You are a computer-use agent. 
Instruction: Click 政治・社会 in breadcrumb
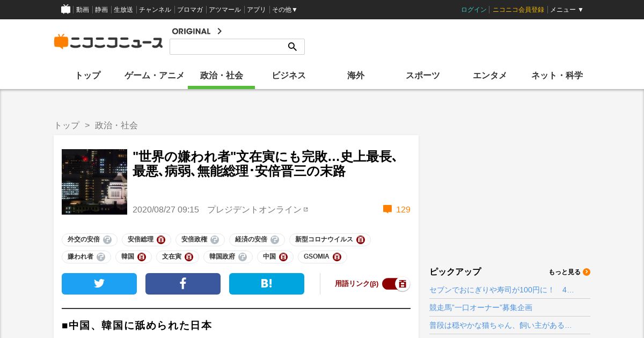point(116,126)
